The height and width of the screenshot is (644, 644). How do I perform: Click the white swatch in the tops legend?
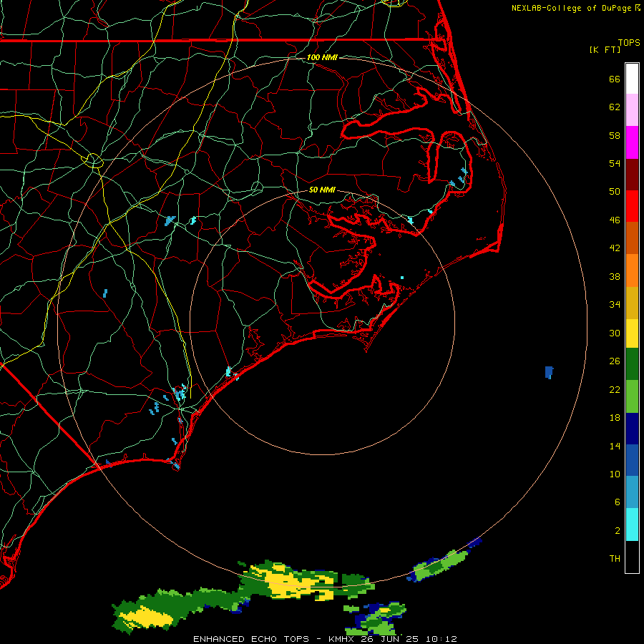[x=632, y=79]
